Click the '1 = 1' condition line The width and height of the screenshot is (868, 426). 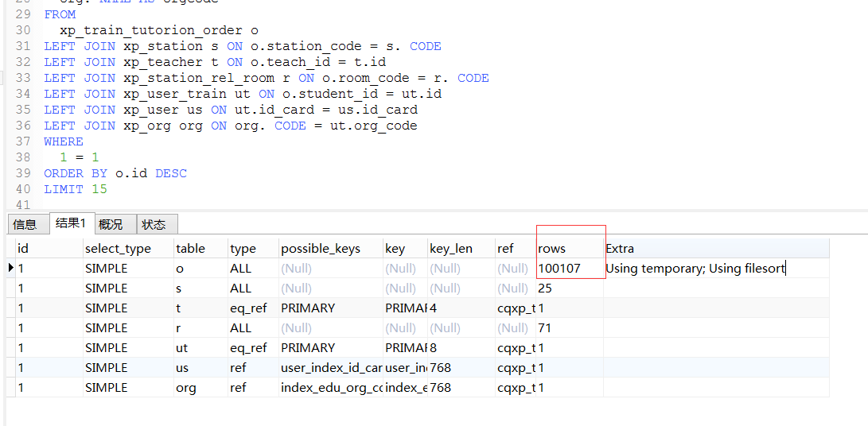click(x=79, y=157)
